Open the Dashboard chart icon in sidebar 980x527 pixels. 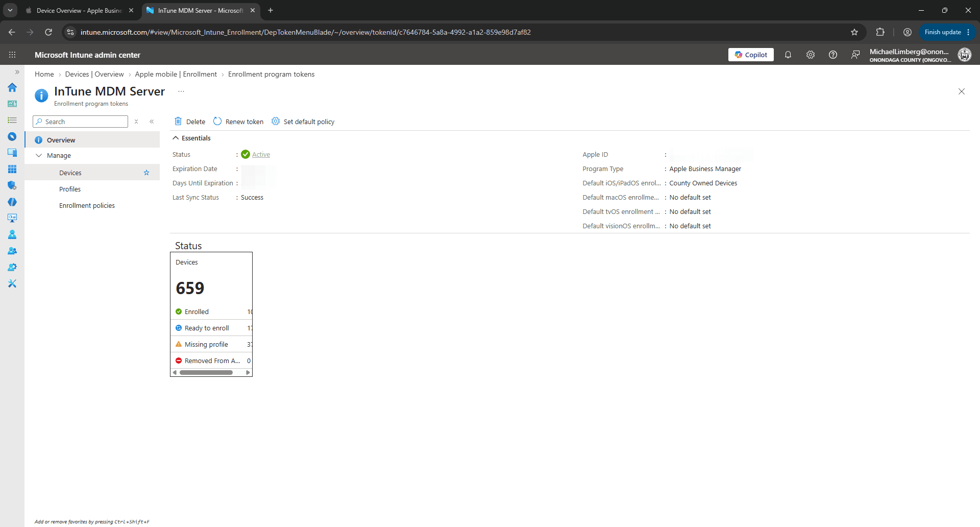pos(12,104)
